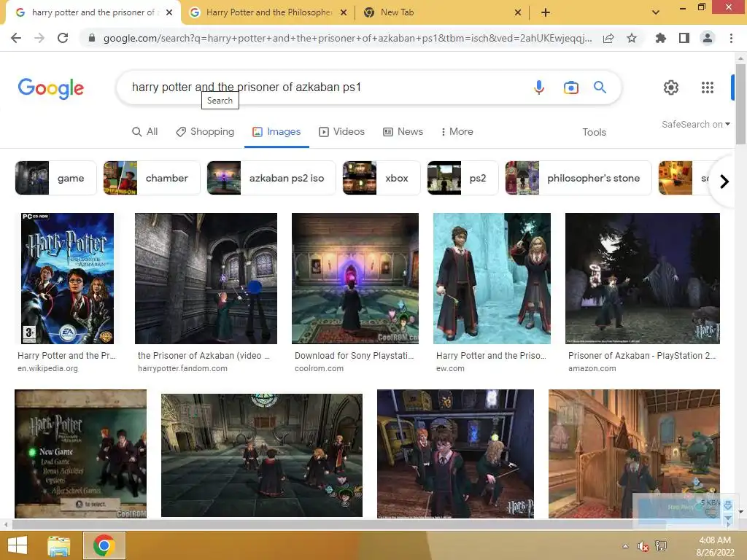This screenshot has width=747, height=560.
Task: Open 'Prisoner of Azkaban - PlayStation 2' link
Action: pos(642,356)
